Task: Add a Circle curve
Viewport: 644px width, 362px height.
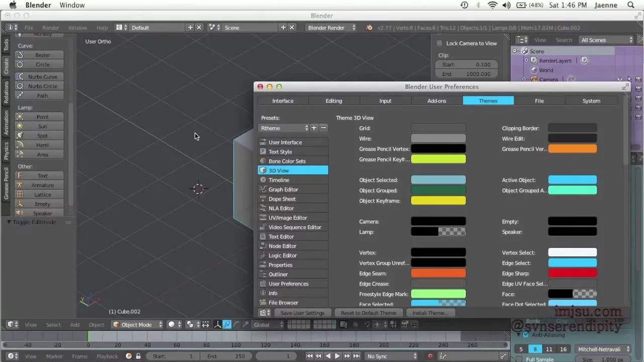Action: click(40, 64)
